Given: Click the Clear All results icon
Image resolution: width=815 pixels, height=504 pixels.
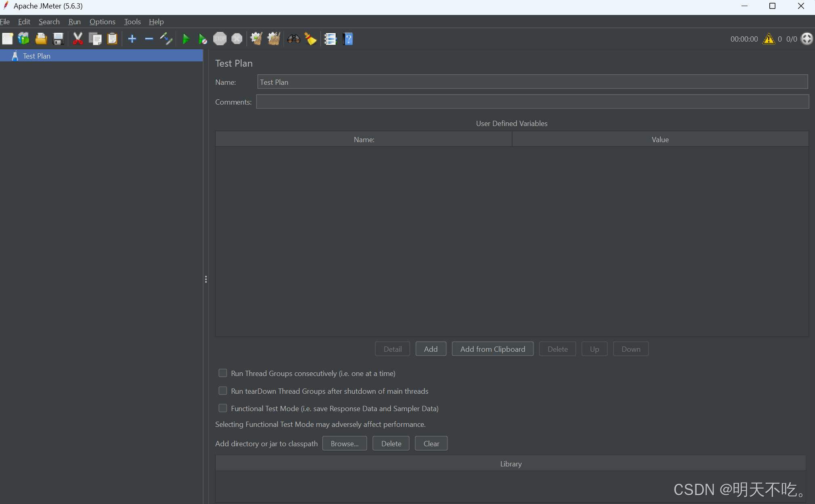Looking at the screenshot, I should pyautogui.click(x=273, y=39).
